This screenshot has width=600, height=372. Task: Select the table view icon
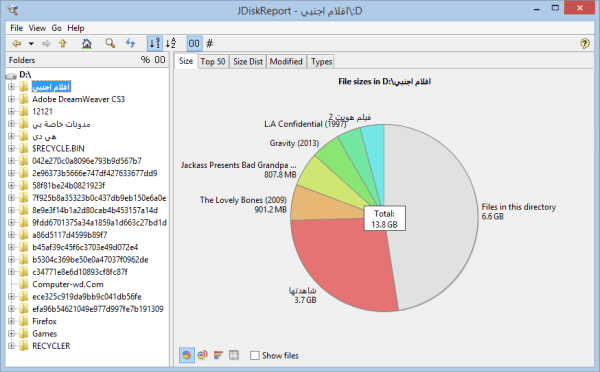[234, 355]
